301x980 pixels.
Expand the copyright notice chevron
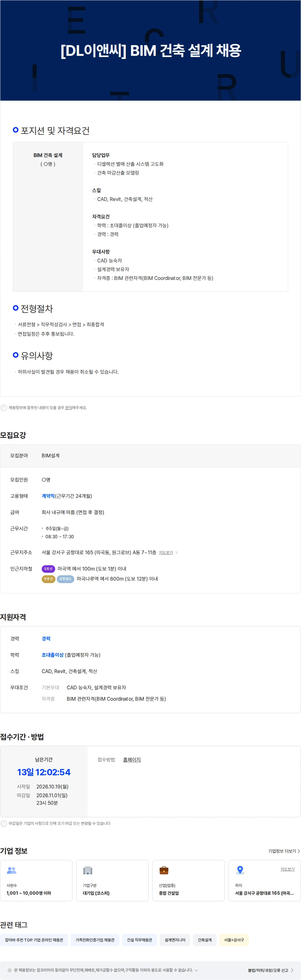click(196, 970)
